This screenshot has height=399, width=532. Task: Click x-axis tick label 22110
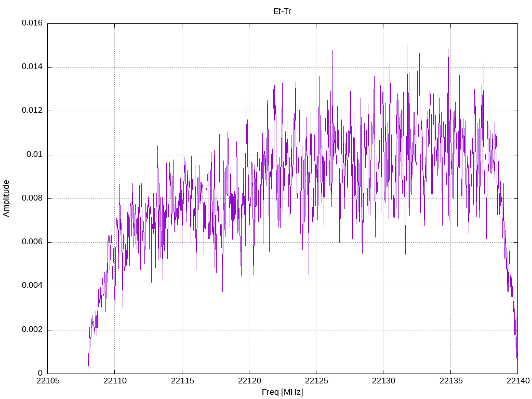115,381
